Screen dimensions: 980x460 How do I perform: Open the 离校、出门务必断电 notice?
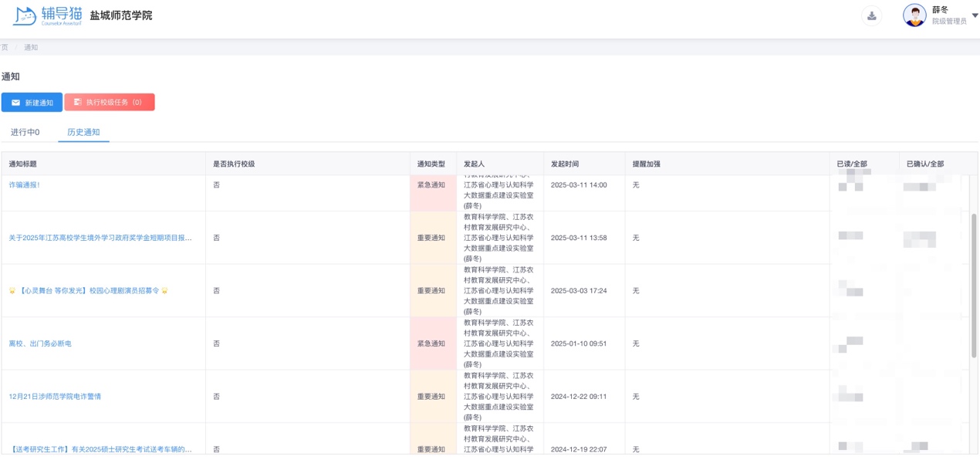click(x=40, y=343)
